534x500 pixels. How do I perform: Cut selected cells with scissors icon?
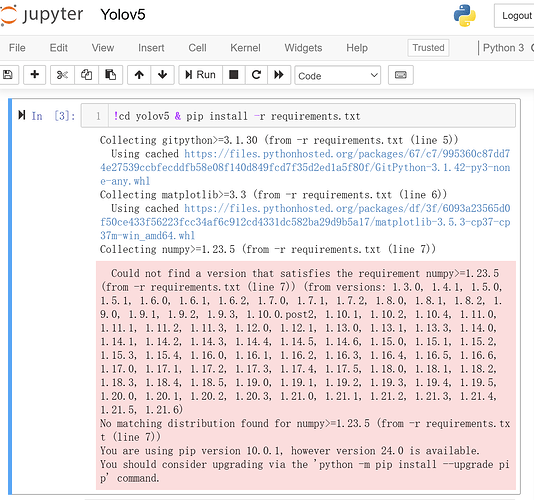click(x=62, y=75)
